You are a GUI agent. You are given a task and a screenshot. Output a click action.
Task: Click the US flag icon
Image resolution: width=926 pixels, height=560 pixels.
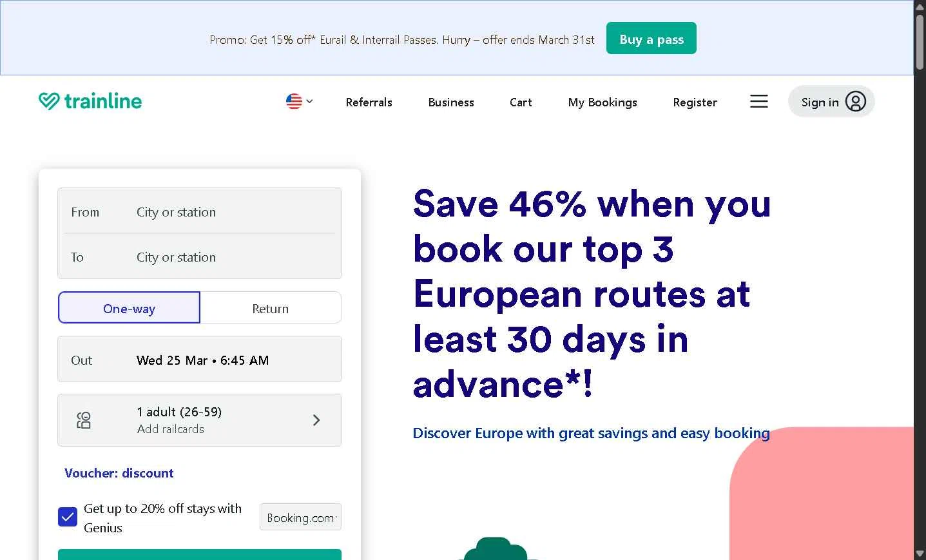(x=294, y=101)
